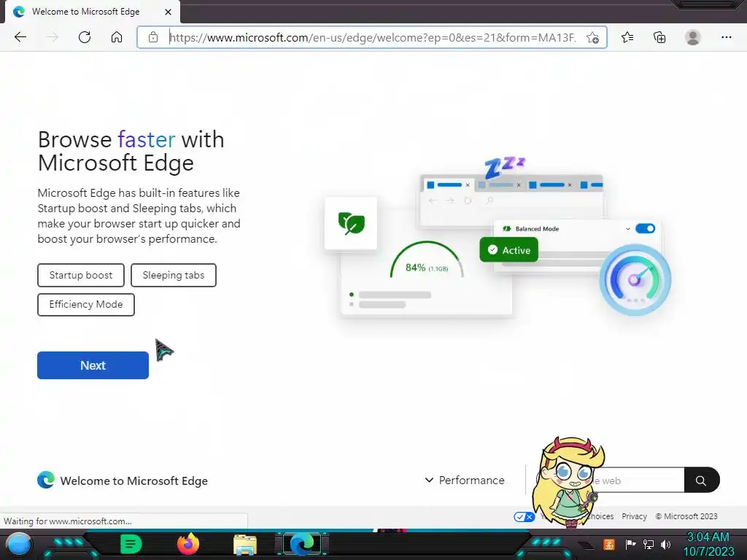The image size is (747, 560).
Task: Open the Java update tray icon
Action: [x=608, y=544]
